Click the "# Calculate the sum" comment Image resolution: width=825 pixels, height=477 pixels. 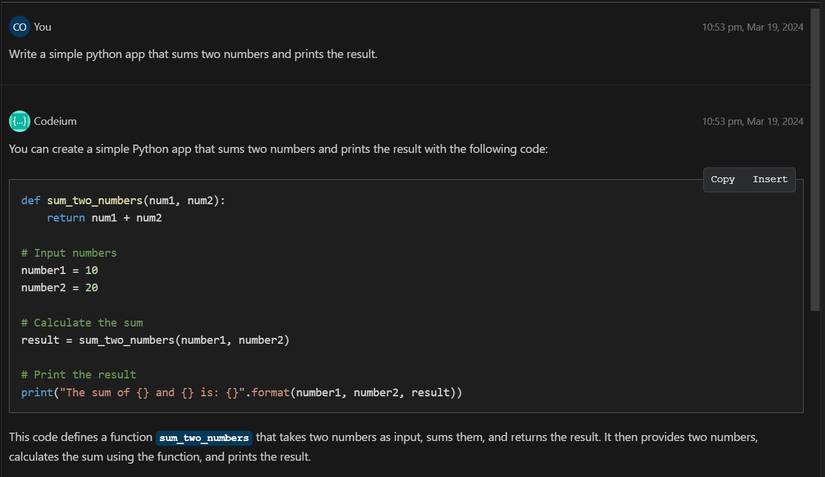click(82, 323)
